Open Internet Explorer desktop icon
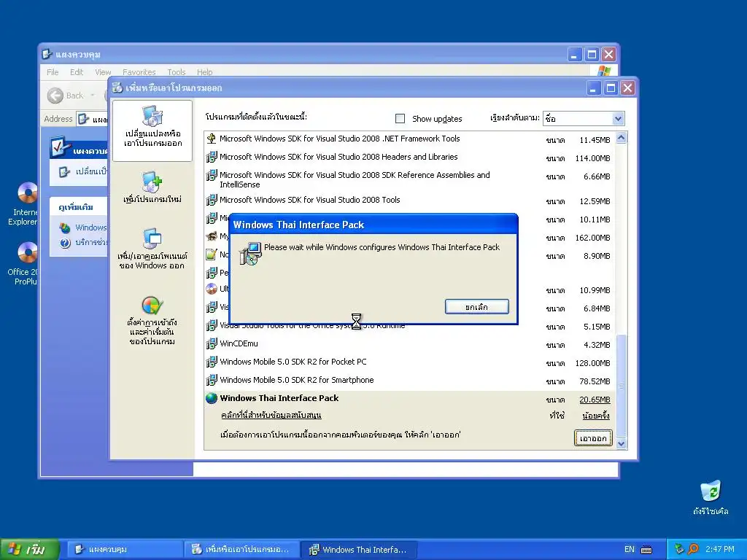 (27, 192)
